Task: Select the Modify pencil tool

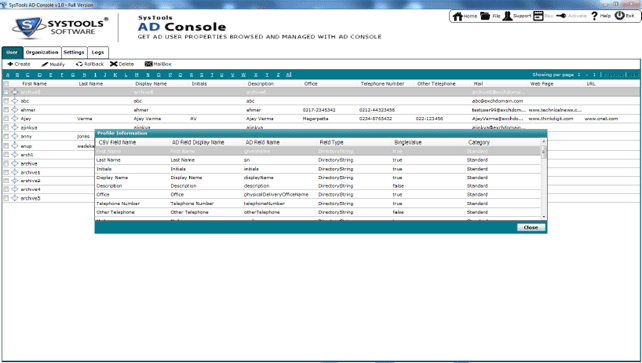Action: 45,64
